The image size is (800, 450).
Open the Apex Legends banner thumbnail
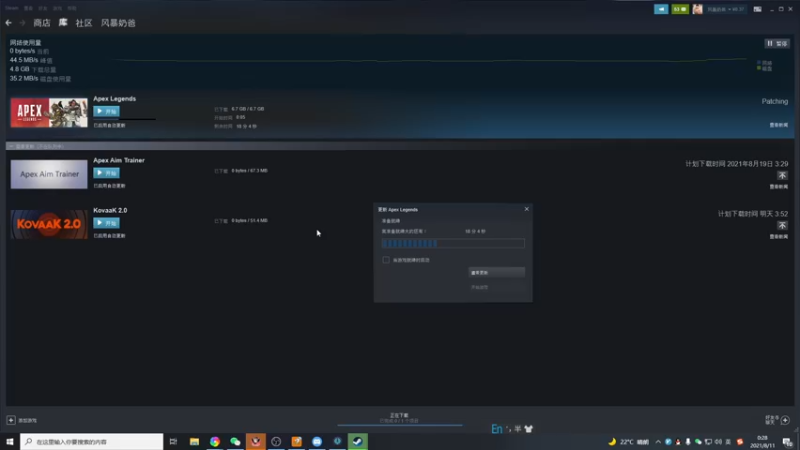(x=49, y=112)
